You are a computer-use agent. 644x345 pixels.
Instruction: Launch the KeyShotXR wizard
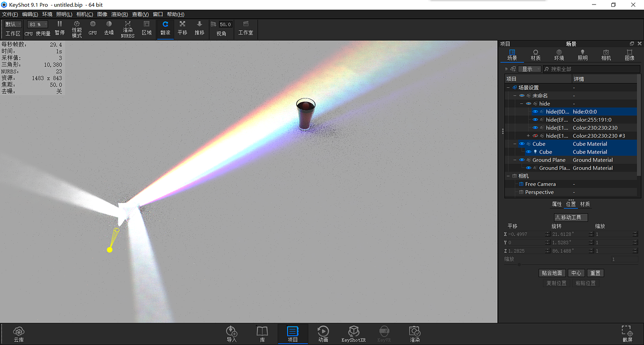tap(353, 334)
